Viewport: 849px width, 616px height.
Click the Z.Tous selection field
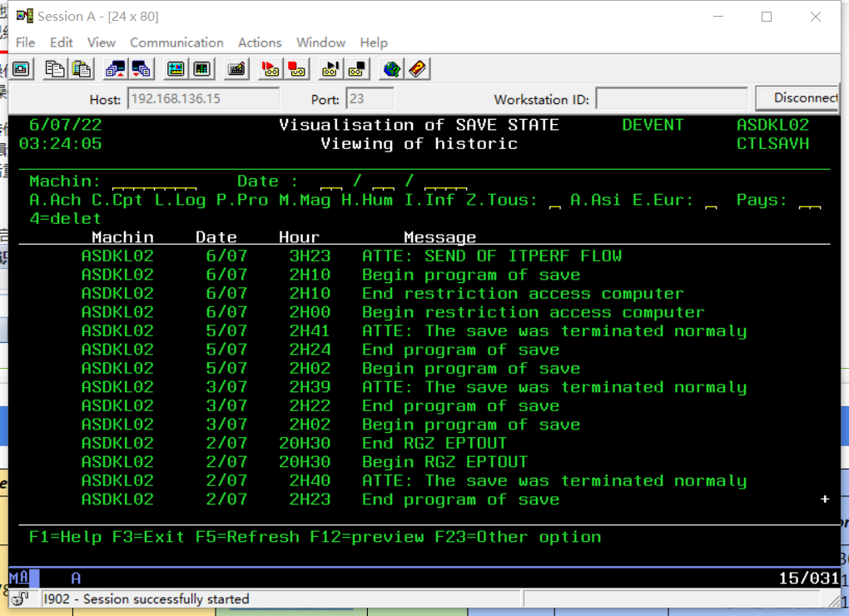555,201
